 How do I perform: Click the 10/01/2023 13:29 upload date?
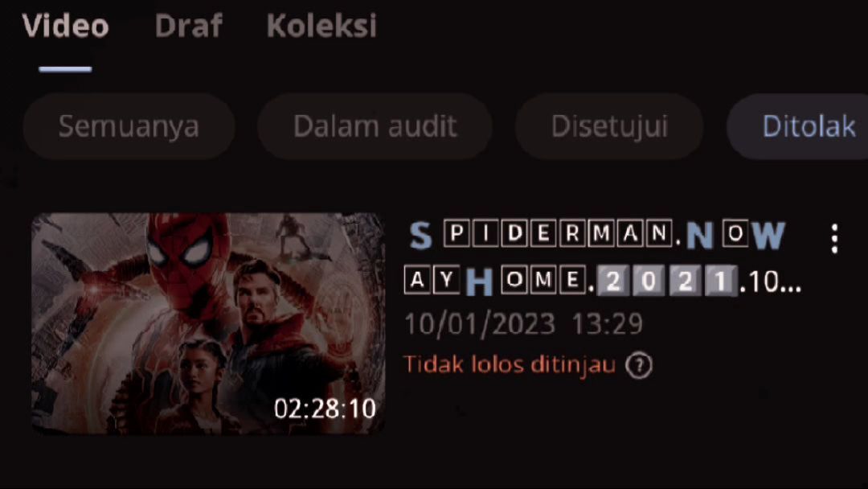pos(524,324)
